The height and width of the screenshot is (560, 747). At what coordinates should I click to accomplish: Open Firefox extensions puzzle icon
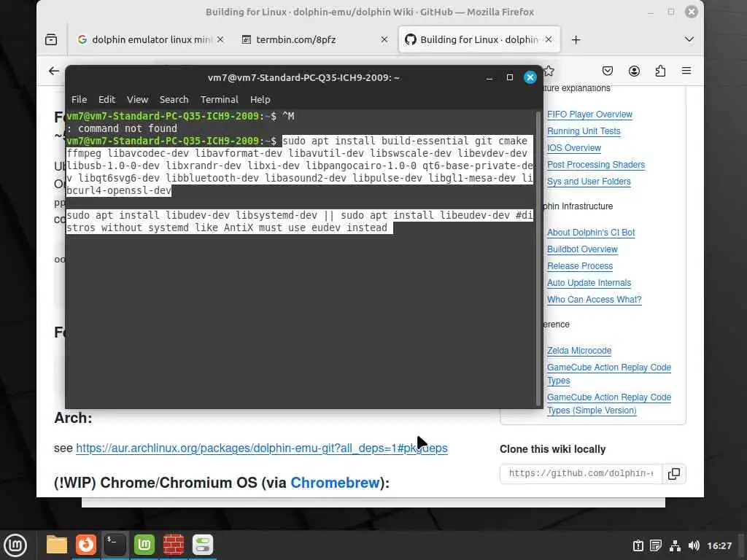[660, 71]
